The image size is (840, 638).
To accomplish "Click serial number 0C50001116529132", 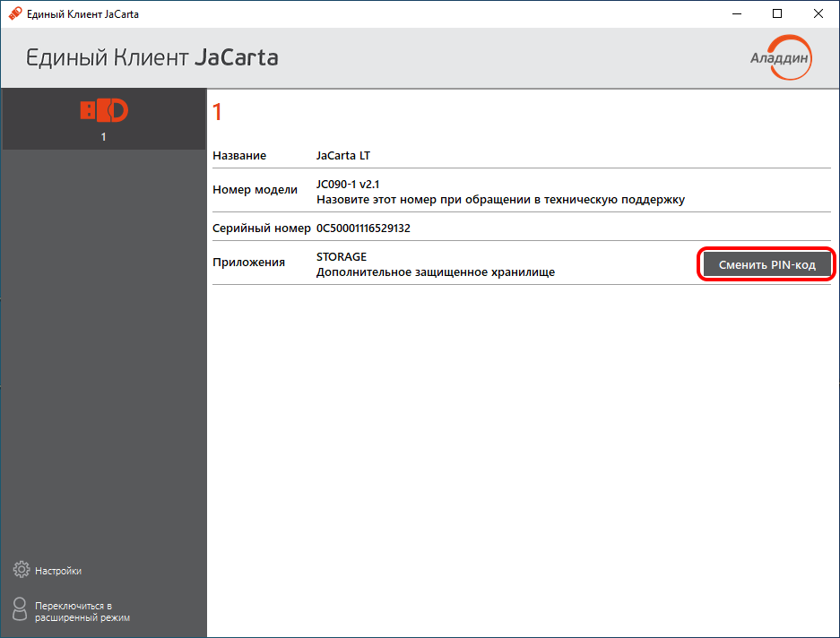I will [363, 228].
